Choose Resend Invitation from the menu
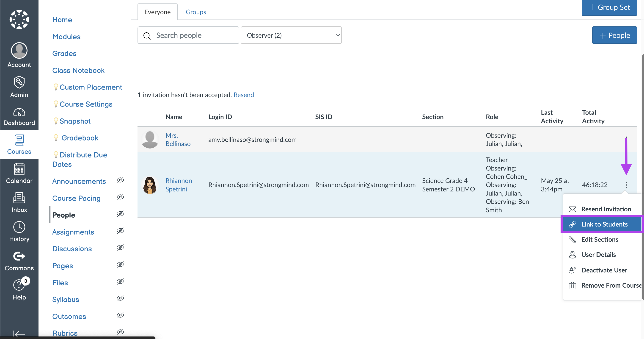This screenshot has width=644, height=339. tap(602, 209)
